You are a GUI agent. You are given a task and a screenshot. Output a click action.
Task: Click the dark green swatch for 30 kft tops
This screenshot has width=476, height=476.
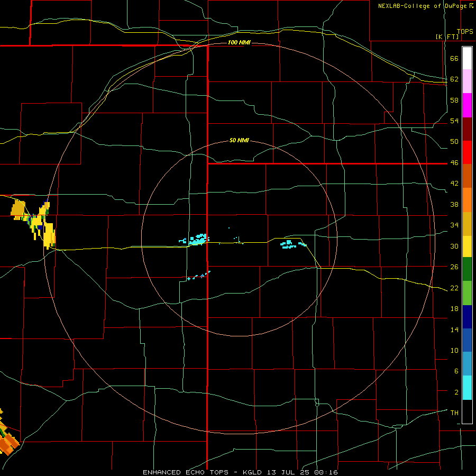click(467, 269)
